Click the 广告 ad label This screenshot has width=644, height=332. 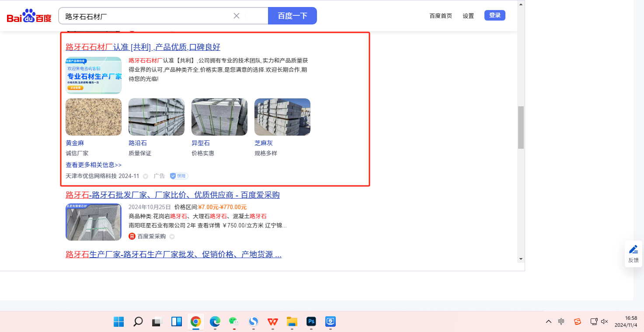tap(159, 176)
